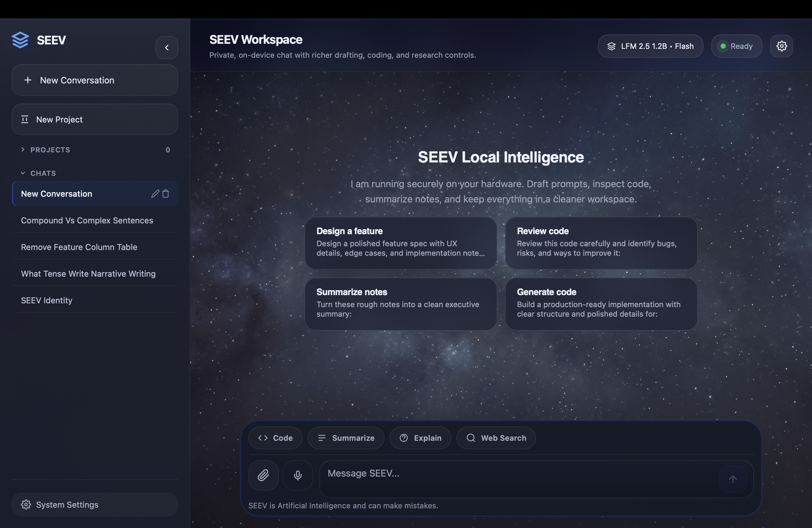Select the New Conversation chat entry
Viewport: 812px width, 528px height.
point(95,194)
